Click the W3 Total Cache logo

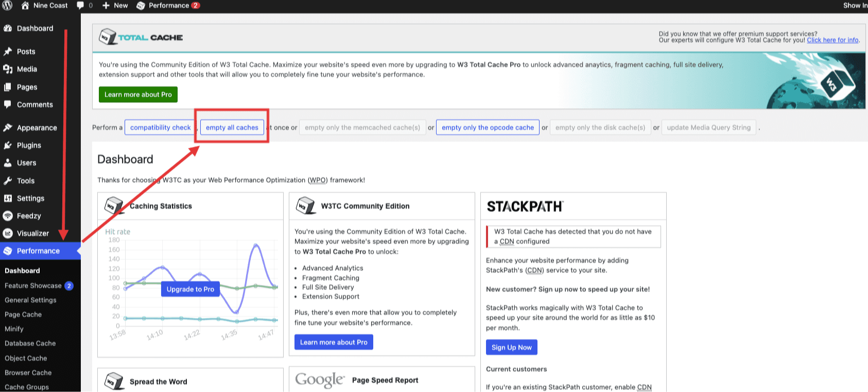click(141, 37)
